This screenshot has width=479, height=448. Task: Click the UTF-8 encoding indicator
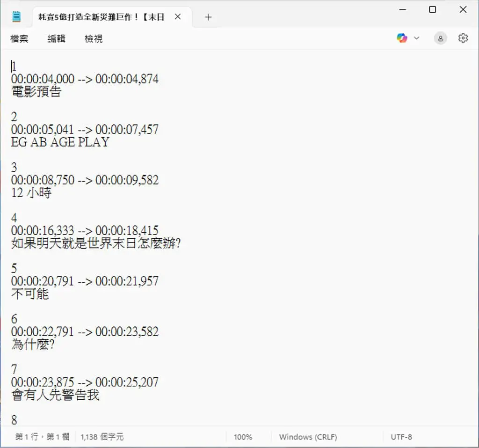pos(401,437)
